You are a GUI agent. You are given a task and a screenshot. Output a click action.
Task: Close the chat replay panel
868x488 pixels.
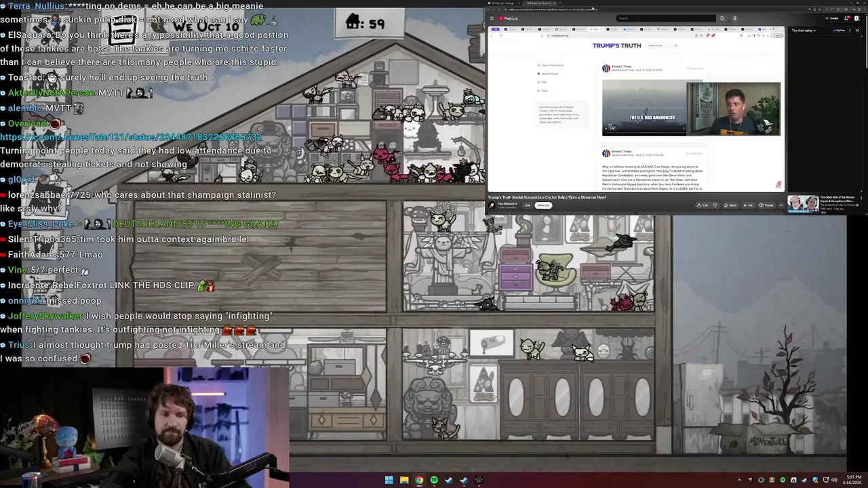tap(857, 30)
